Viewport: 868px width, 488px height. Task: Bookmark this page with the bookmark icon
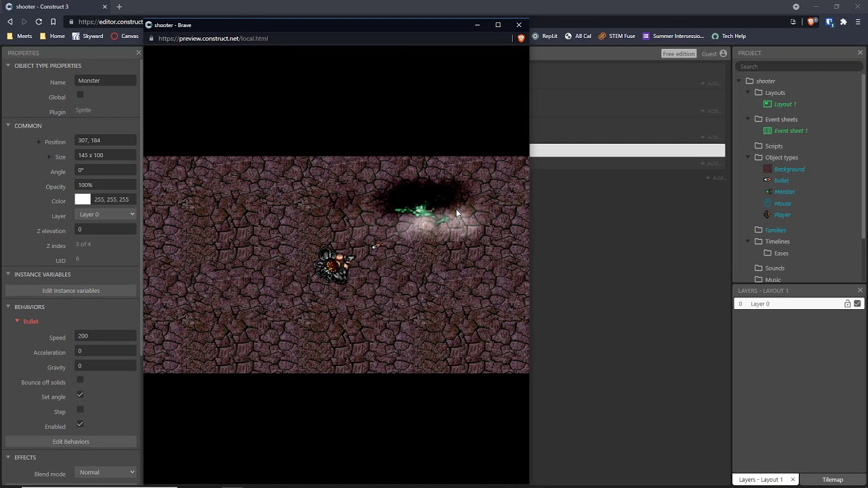tap(53, 22)
